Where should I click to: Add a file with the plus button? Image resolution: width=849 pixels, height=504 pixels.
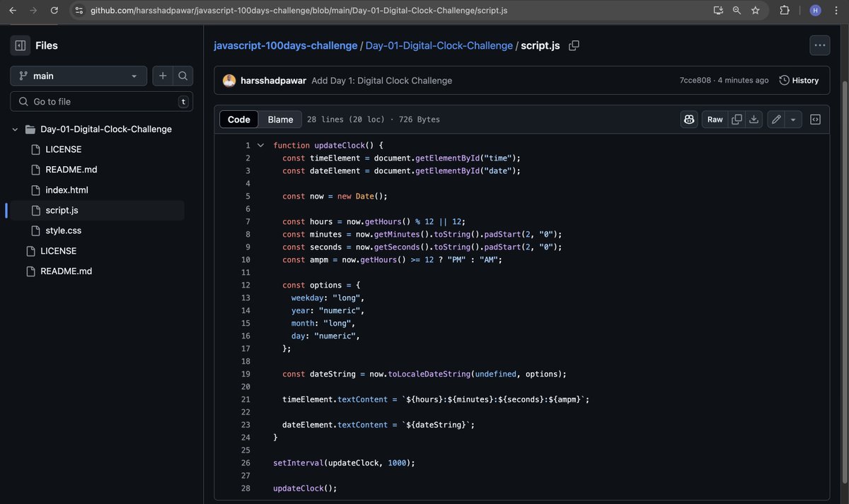163,76
